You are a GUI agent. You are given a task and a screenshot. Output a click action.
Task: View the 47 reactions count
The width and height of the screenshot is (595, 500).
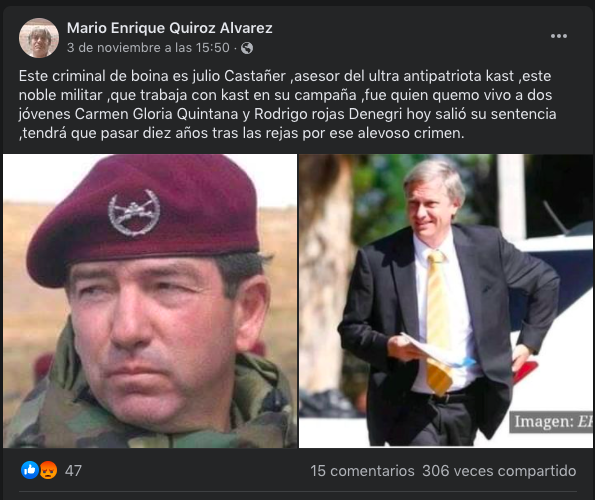(73, 471)
